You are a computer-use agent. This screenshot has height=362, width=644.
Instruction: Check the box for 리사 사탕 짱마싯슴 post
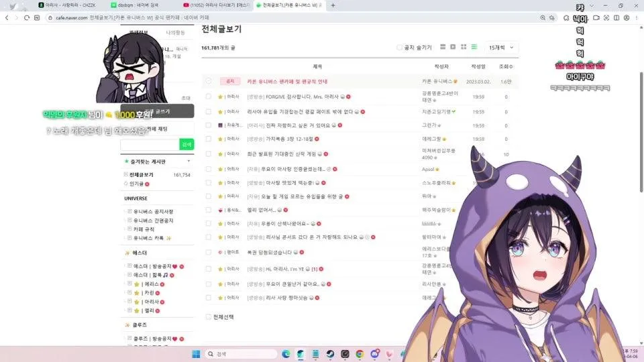coord(208,298)
